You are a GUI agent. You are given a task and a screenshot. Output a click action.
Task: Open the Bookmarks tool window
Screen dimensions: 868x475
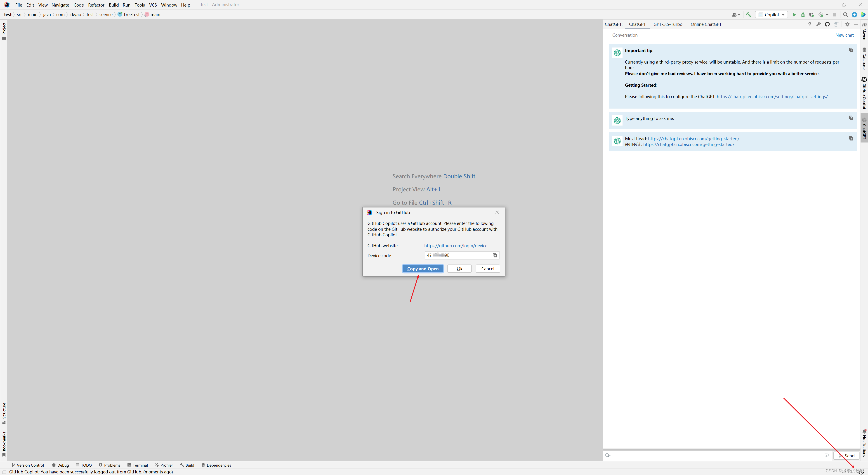[x=4, y=444]
